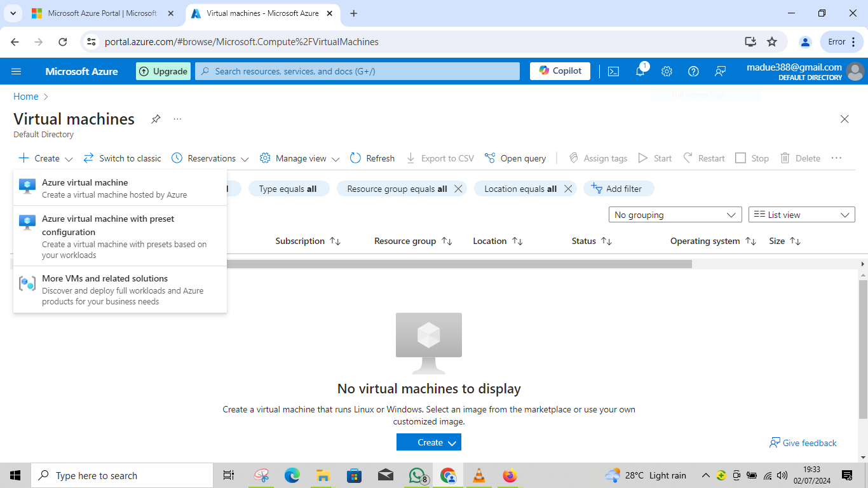Open the No grouping dropdown
Viewport: 868px width, 488px height.
[675, 215]
